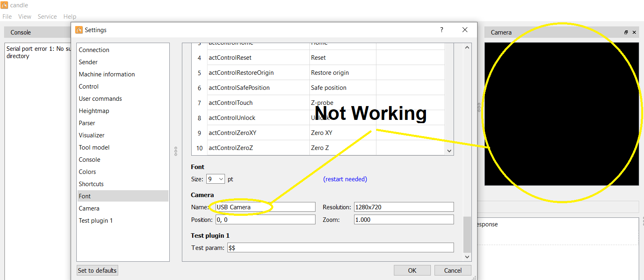
Task: Select actControlReset shortcut cell
Action: tap(258, 58)
